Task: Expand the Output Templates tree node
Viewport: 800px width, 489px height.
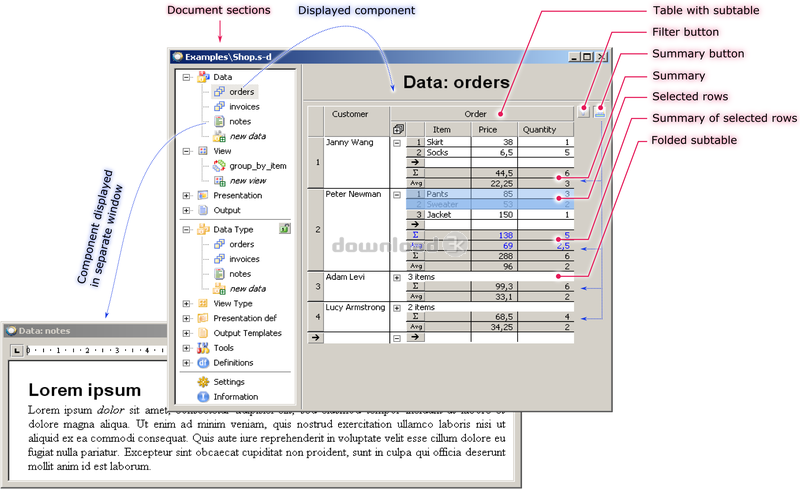Action: 186,333
